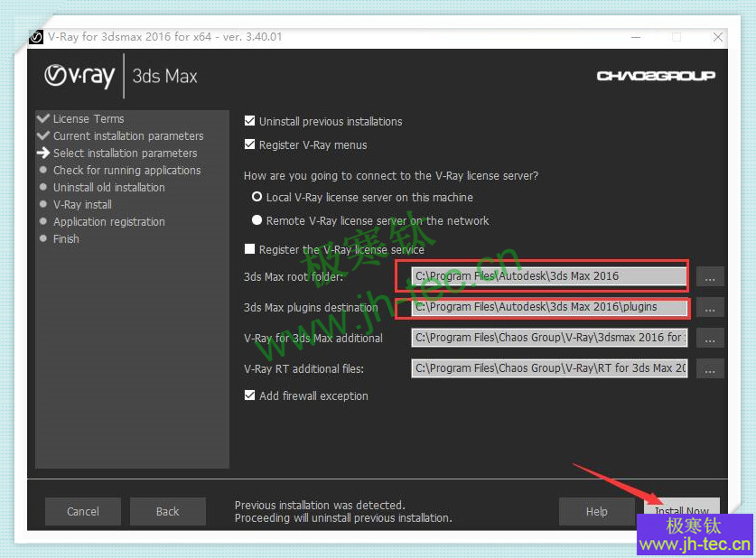Image resolution: width=756 pixels, height=558 pixels.
Task: Enable Register the V-Ray license service checkbox
Action: [250, 249]
